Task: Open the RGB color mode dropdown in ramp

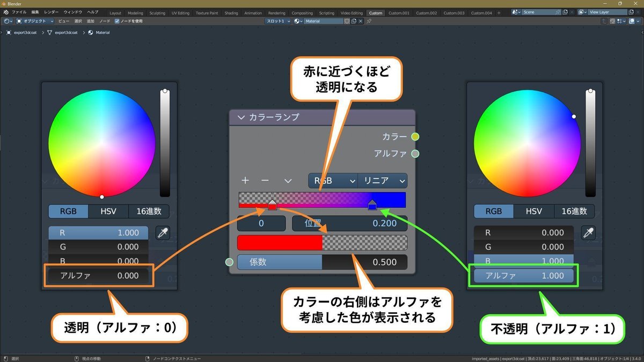Action: pyautogui.click(x=333, y=180)
